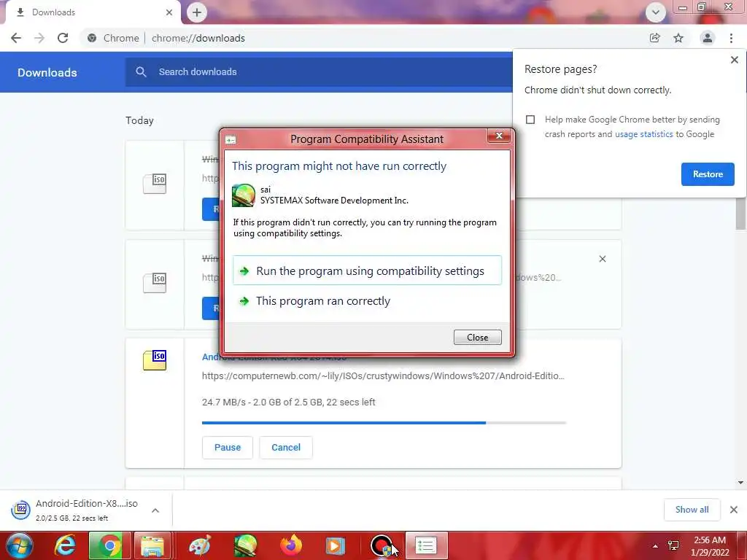
Task: Expand the tab search dropdown arrow
Action: pyautogui.click(x=656, y=12)
